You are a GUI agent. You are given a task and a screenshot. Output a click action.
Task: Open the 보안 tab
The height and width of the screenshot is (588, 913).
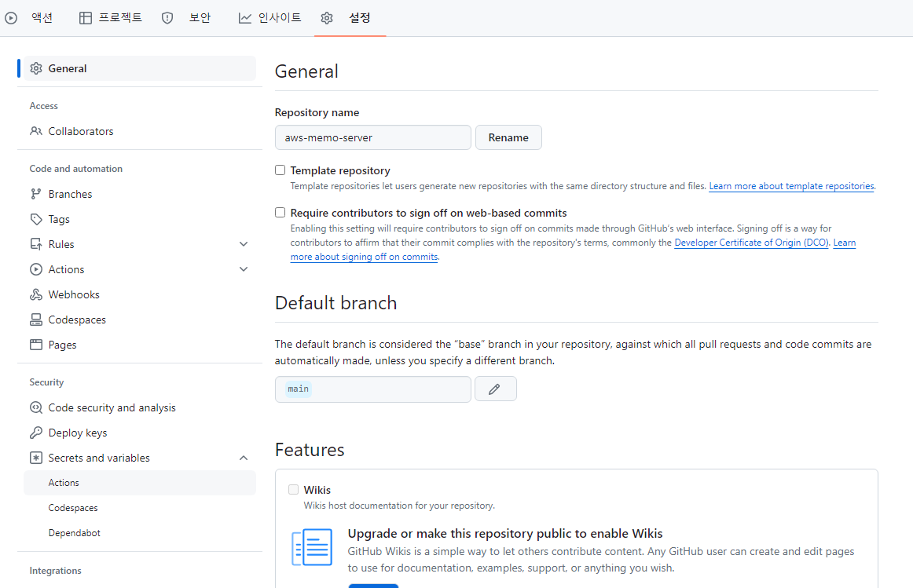[x=200, y=18]
